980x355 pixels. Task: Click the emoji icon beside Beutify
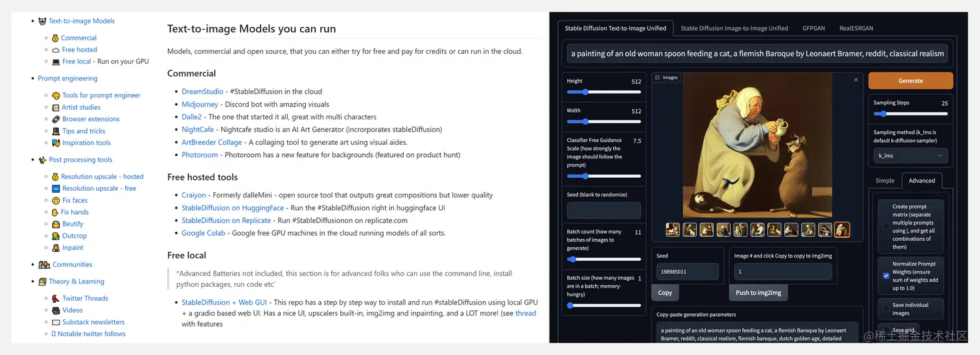point(56,224)
